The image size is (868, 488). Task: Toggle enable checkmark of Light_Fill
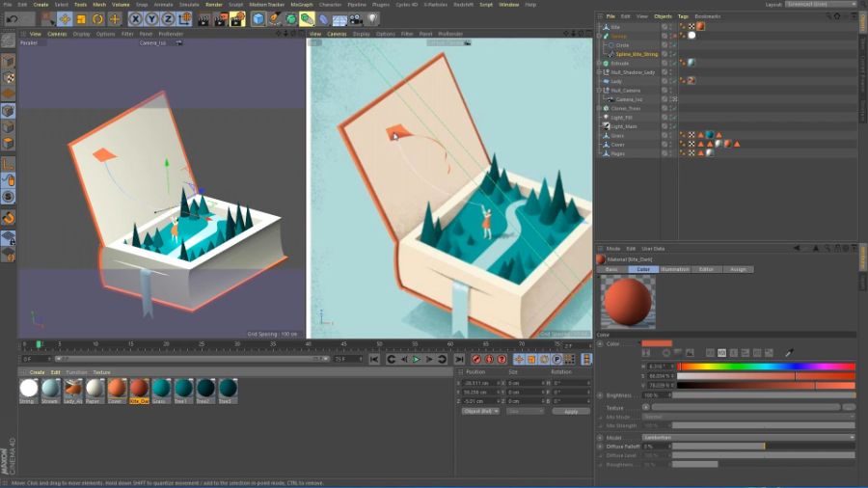coord(674,118)
